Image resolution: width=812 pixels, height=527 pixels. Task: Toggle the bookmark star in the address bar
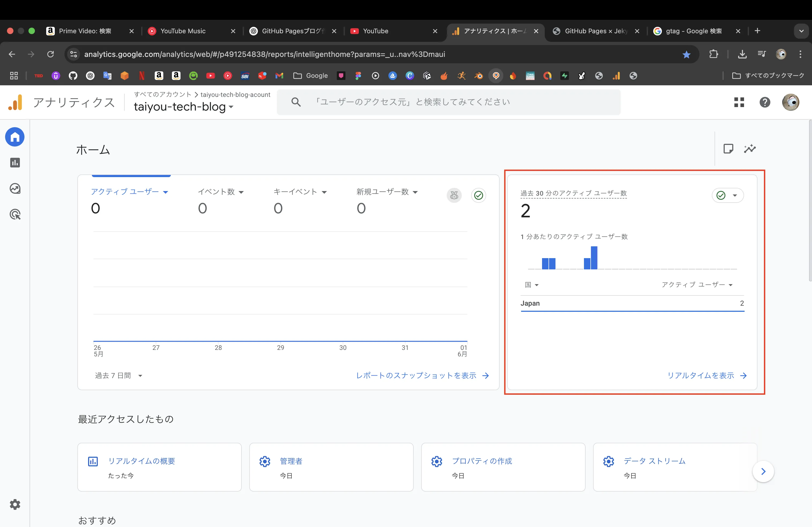coord(687,54)
